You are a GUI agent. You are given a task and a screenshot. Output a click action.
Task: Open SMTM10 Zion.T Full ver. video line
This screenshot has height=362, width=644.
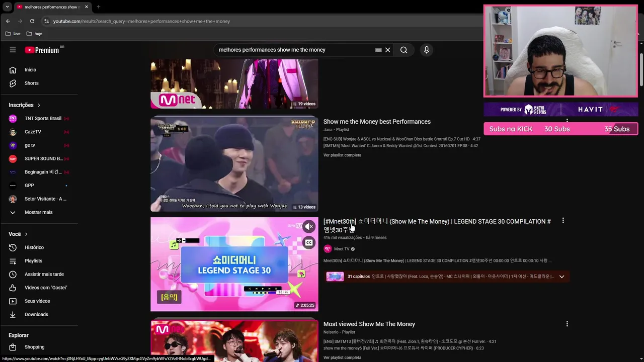pyautogui.click(x=410, y=341)
